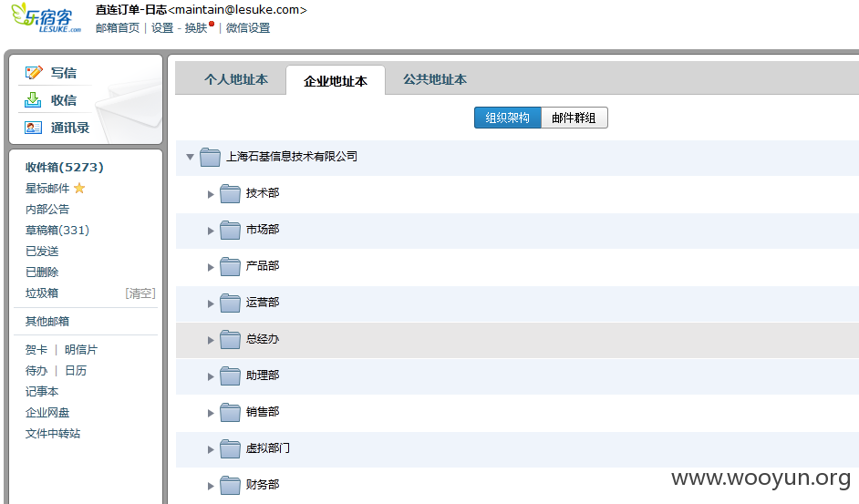Click the 总经办 folder icon
This screenshot has height=504, width=859.
[230, 340]
